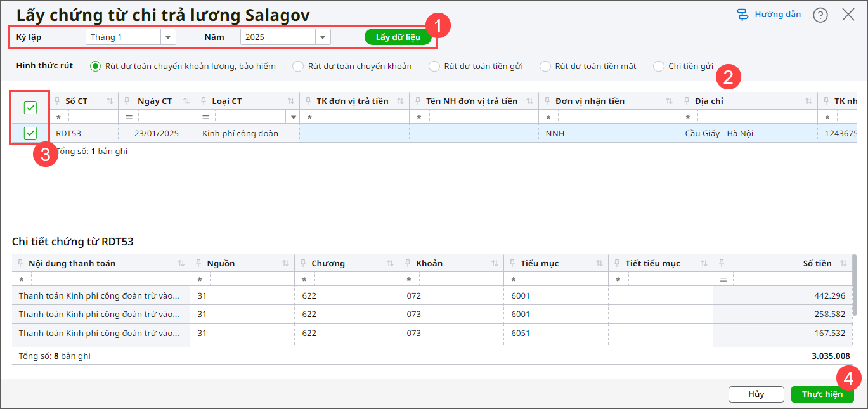Sort by Nguồn column

click(x=286, y=264)
